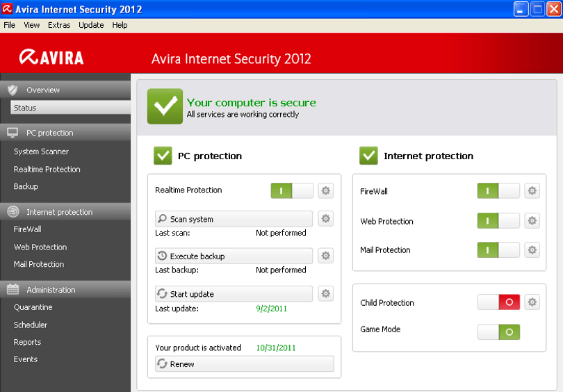
Task: Open the Update menu
Action: [x=91, y=25]
